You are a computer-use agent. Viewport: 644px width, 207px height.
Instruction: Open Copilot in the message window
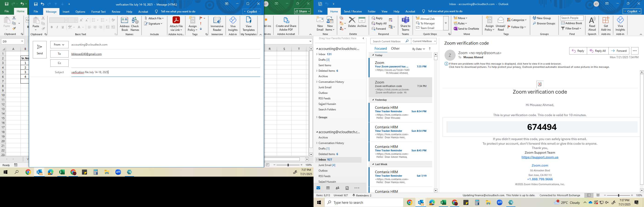(x=252, y=11)
